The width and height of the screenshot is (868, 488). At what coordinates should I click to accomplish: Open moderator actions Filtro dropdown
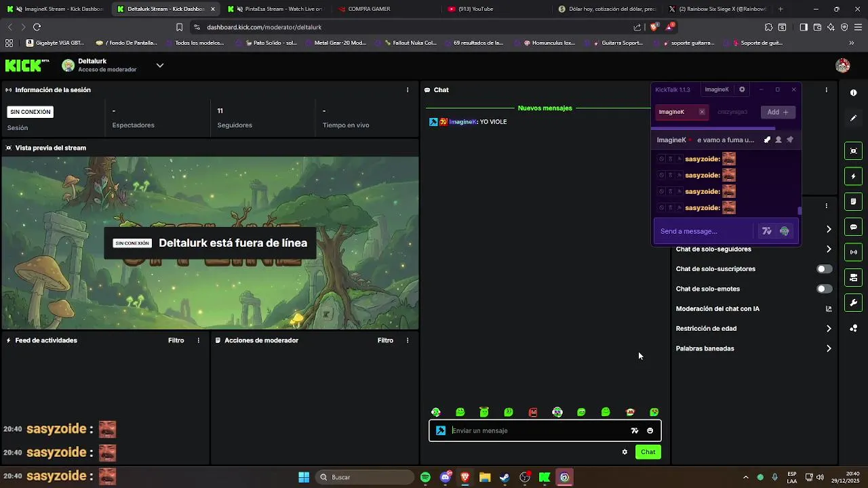385,340
